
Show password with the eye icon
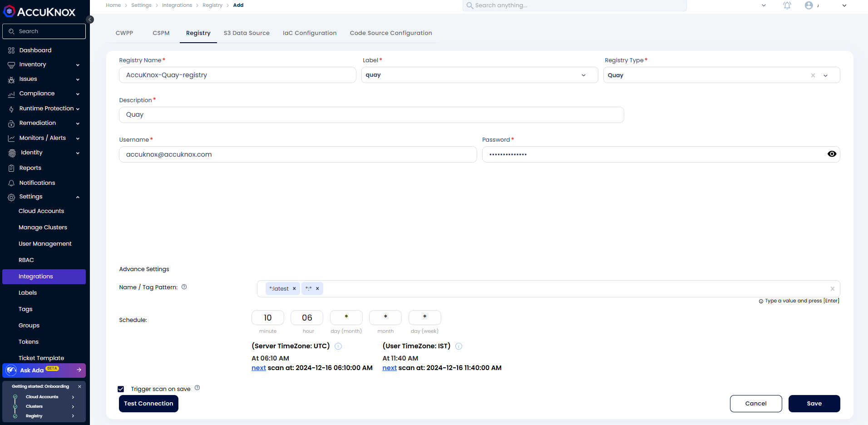click(x=832, y=154)
